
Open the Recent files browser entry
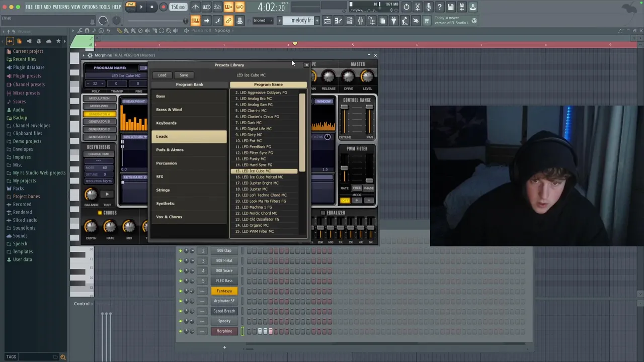click(x=24, y=59)
